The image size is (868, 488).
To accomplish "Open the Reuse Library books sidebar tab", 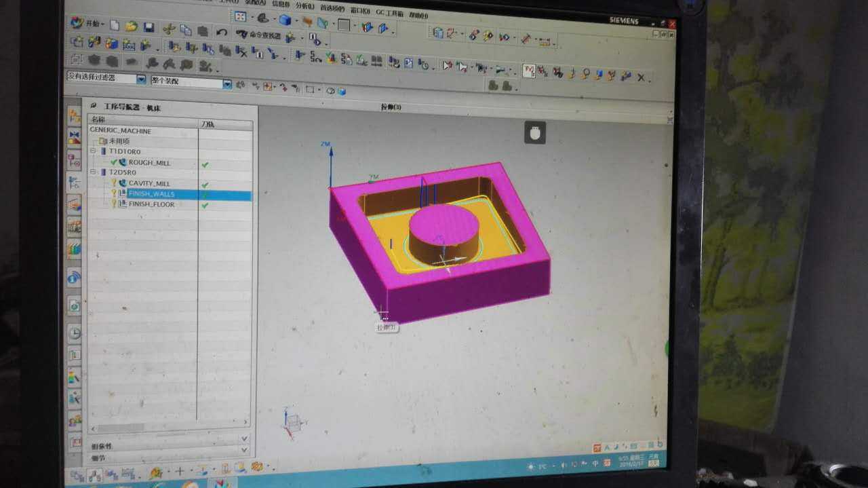I will [74, 249].
